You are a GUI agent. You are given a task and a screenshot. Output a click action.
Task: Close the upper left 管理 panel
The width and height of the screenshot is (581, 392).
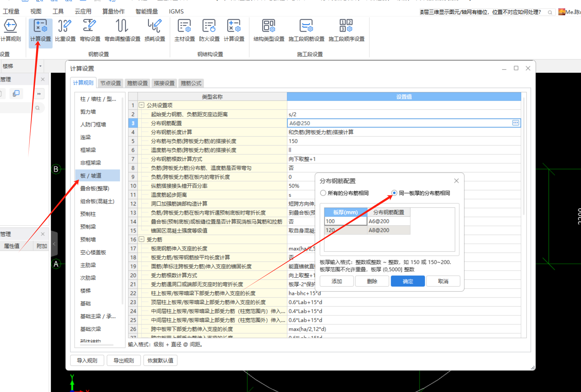pyautogui.click(x=43, y=79)
